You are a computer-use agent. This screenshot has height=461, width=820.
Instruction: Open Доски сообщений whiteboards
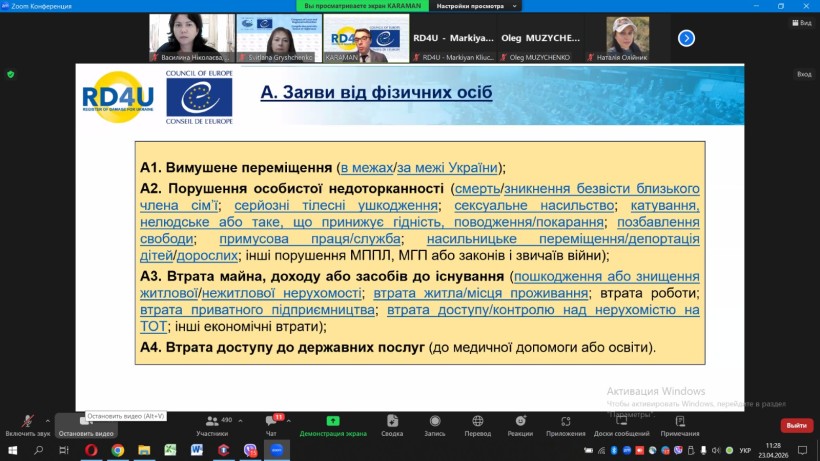point(621,425)
